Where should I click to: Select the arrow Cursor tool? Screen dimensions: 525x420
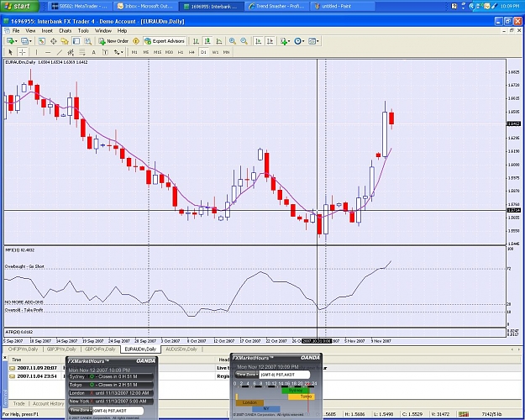[10, 52]
